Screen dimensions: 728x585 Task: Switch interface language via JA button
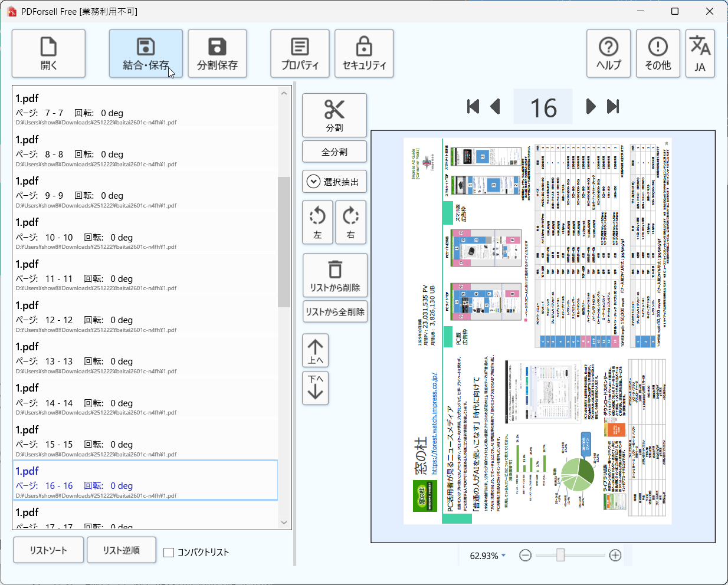700,53
